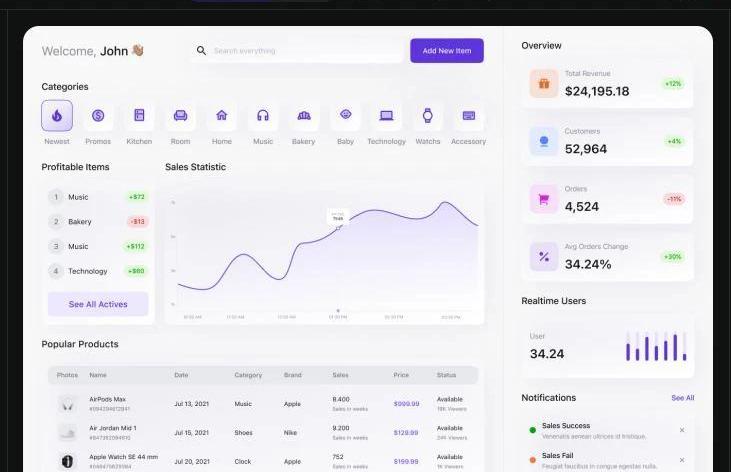
Task: Click the Sales Statistic chart data point marker
Action: (x=338, y=227)
